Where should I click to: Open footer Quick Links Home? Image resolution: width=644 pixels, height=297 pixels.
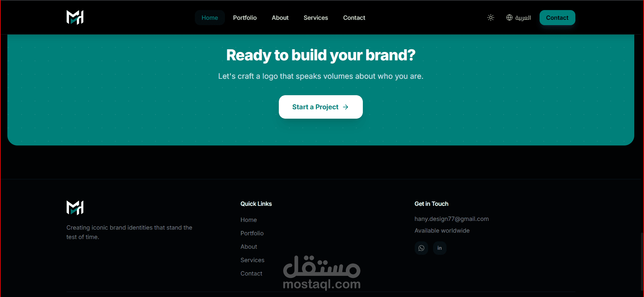249,220
